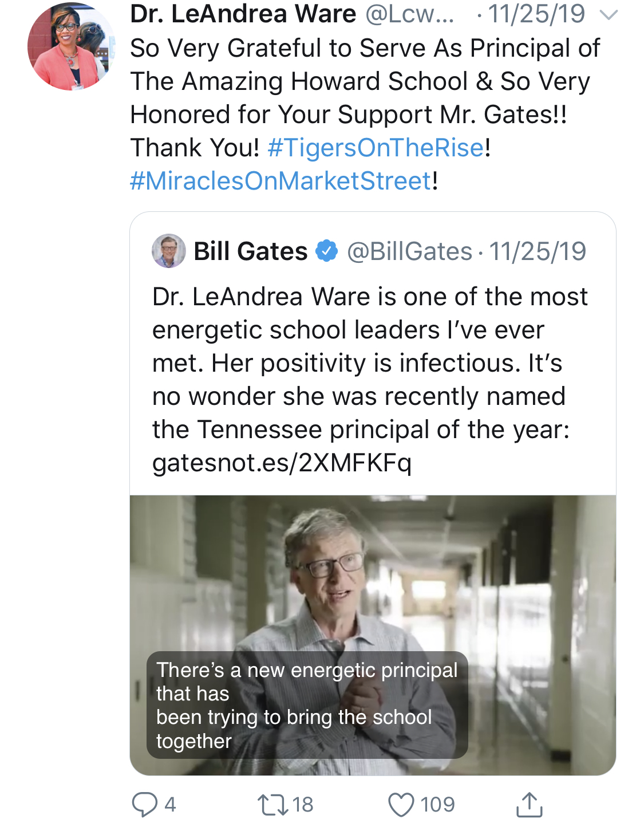Tap Bill Gates' small avatar
The height and width of the screenshot is (827, 644).
pyautogui.click(x=168, y=251)
